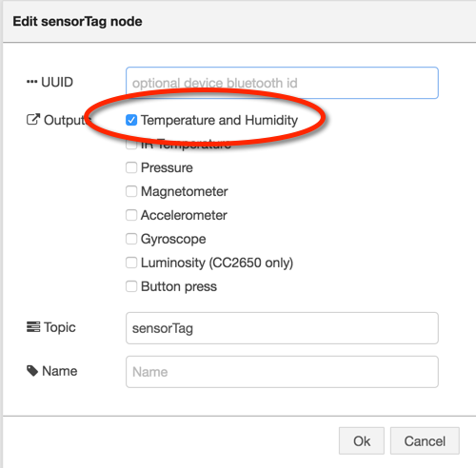476x468 pixels.
Task: Uncheck Temperature and Humidity output
Action: pos(131,120)
